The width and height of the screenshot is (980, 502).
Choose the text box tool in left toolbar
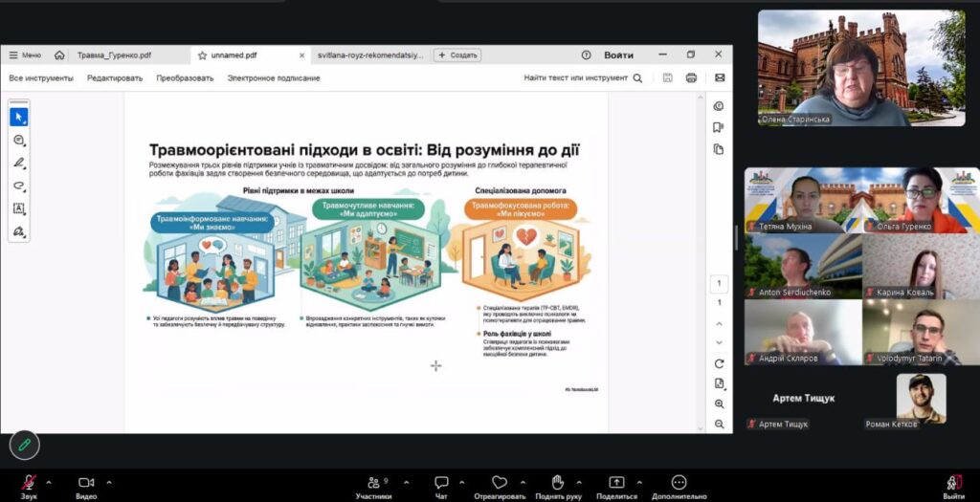19,208
